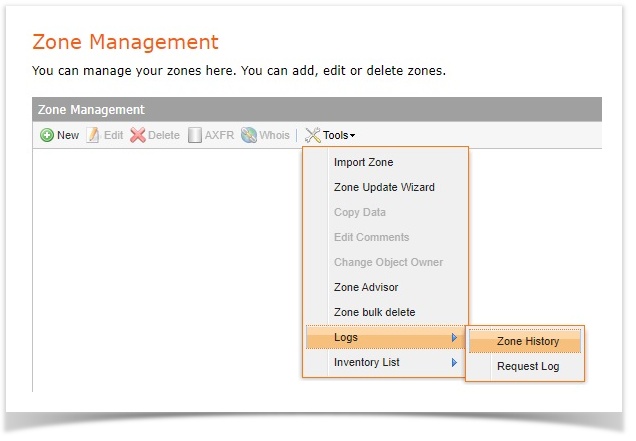Viewport: 636px width, 441px height.
Task: Click the green New plus icon
Action: (x=47, y=135)
